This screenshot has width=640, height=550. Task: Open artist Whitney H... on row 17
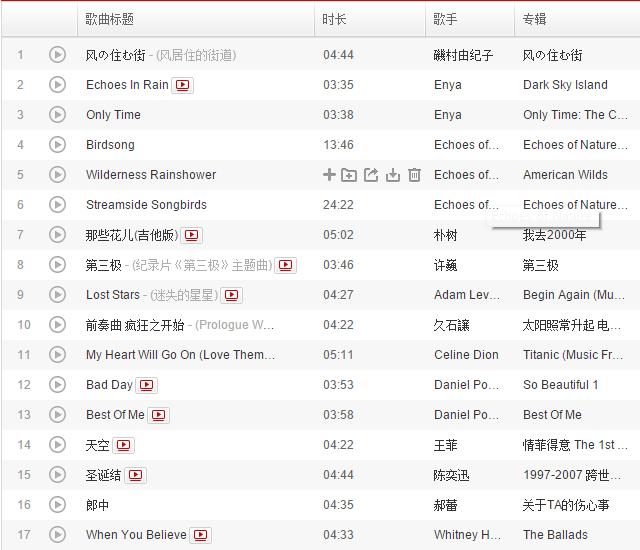click(x=467, y=534)
